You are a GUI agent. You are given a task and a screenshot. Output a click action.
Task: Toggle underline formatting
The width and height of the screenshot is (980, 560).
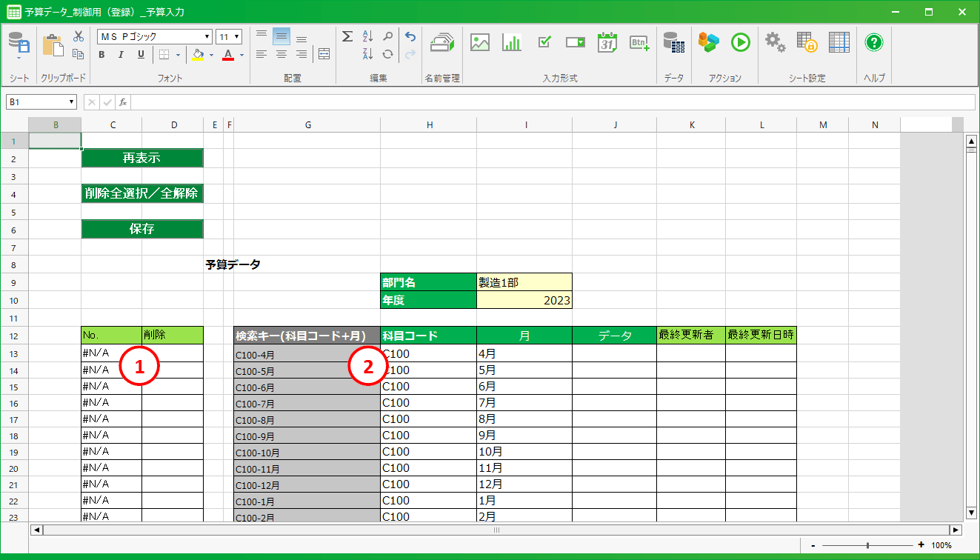click(x=141, y=55)
